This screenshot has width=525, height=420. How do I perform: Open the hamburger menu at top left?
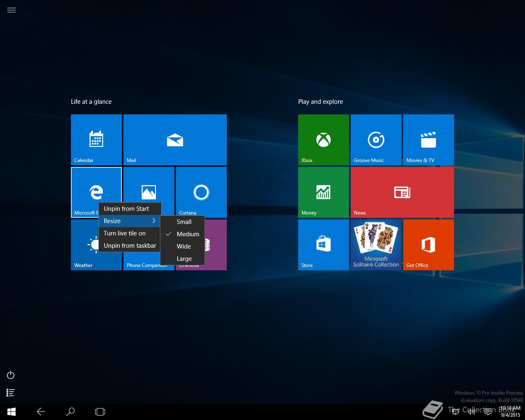[11, 10]
